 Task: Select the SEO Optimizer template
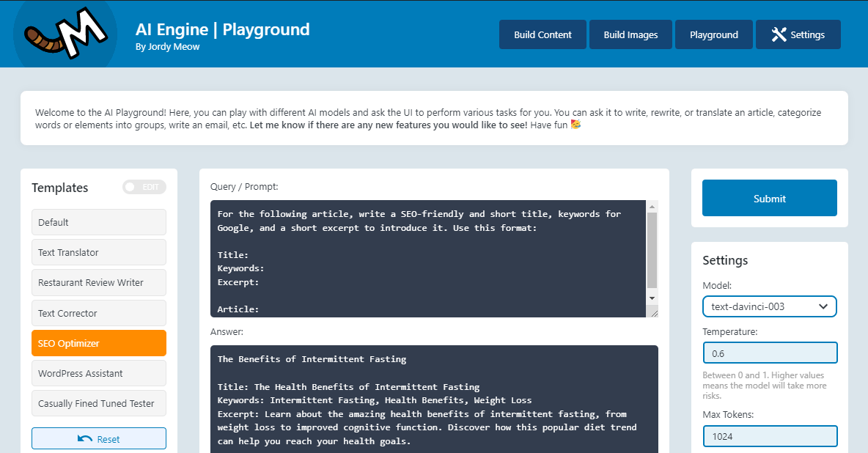coord(98,342)
